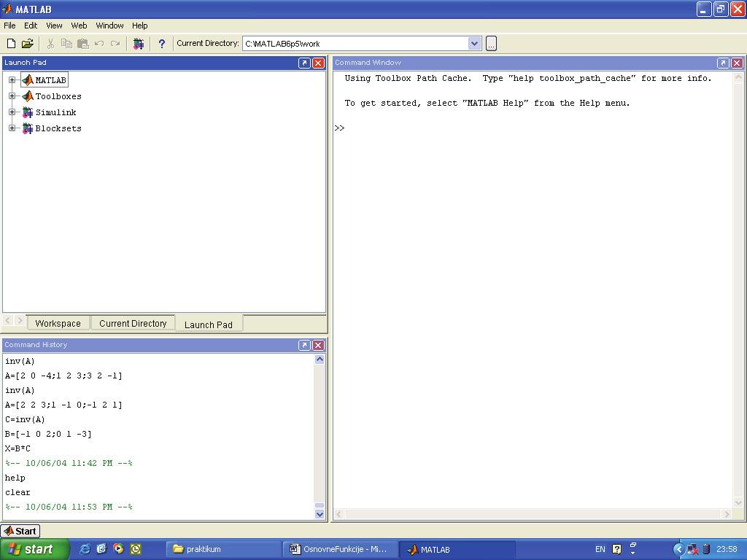Switch to the Current Directory tab
Viewport: 747px width, 560px height.
point(133,323)
